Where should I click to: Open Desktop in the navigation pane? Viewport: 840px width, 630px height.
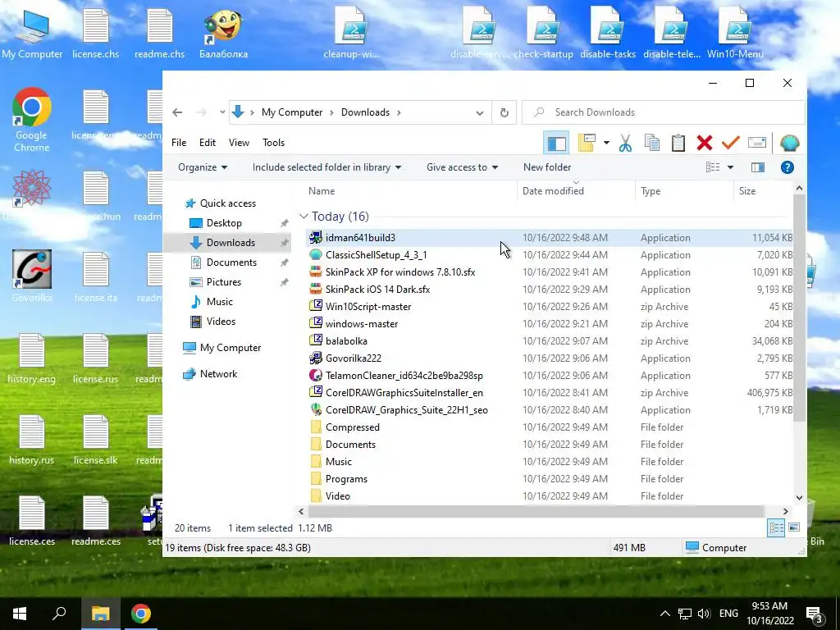[x=224, y=223]
